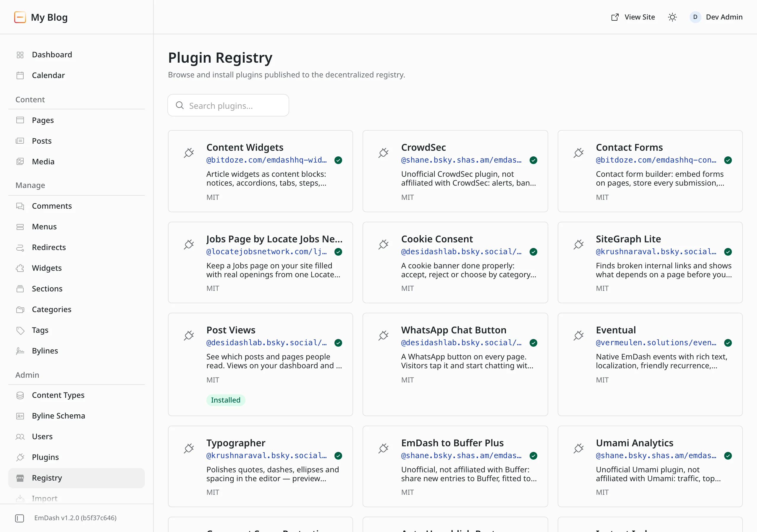The width and height of the screenshot is (757, 532).
Task: Click @locatejobsnetwork.com publisher handle
Action: pos(266,252)
